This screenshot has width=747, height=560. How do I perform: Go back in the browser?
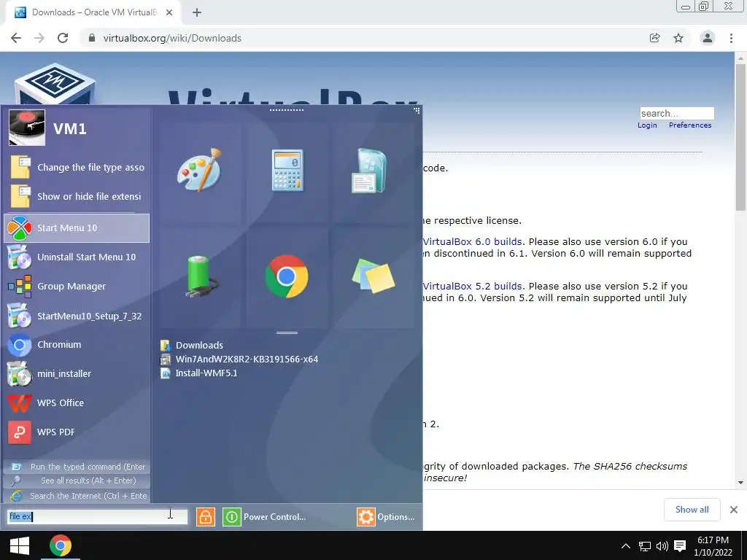click(16, 38)
